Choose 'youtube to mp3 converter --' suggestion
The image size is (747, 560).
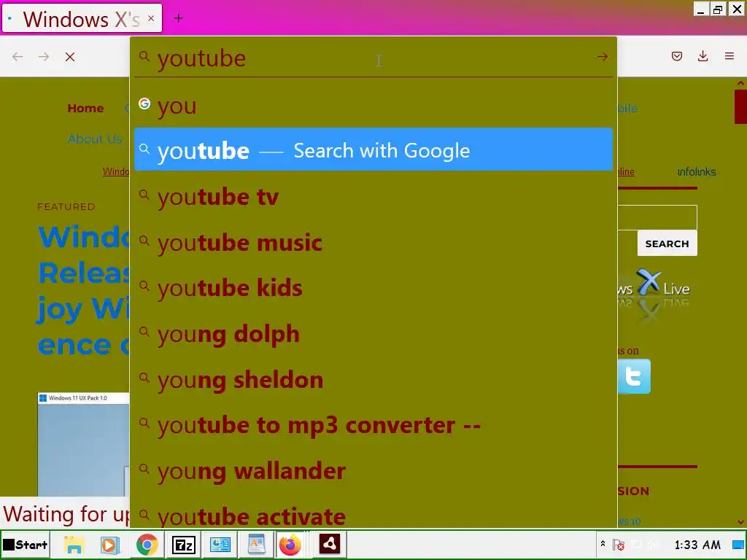click(373, 424)
